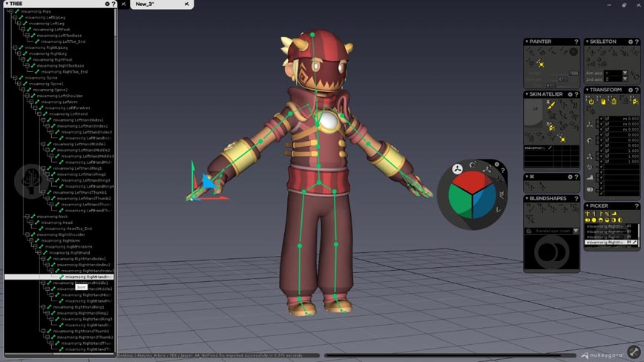Open the TRANSFORM panel settings gear

(631, 90)
